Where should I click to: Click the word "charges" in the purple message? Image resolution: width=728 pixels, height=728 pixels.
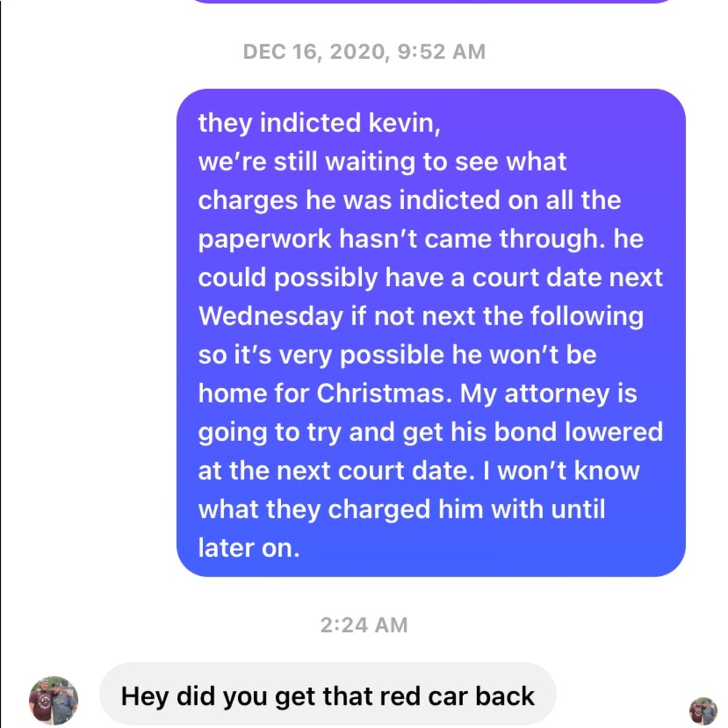tap(248, 201)
